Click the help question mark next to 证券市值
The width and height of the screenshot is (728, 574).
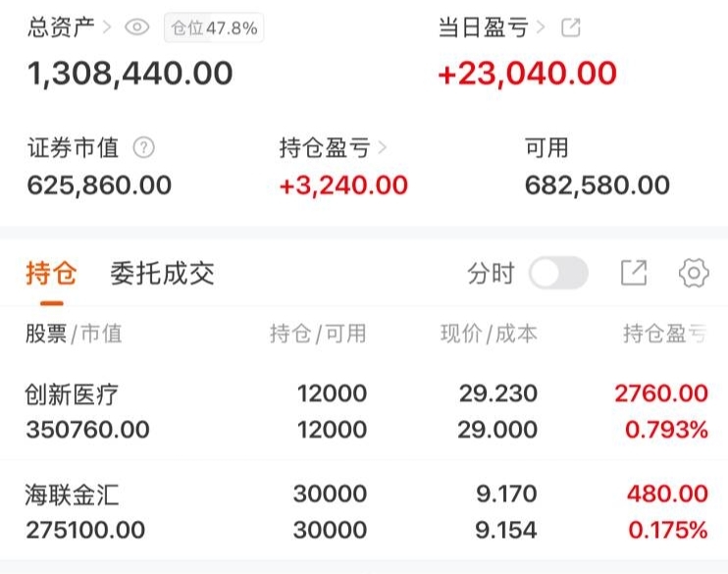coord(144,148)
